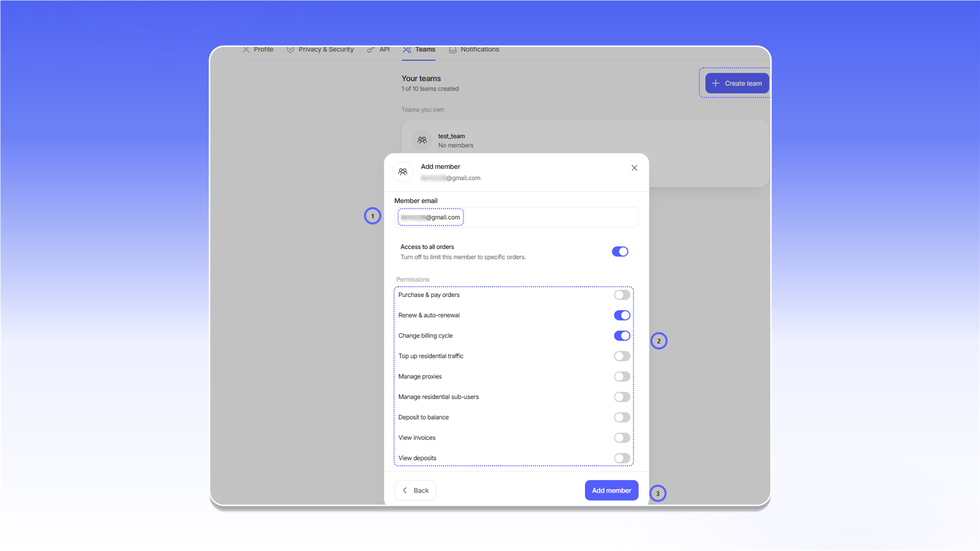Screen dimensions: 980x551
Task: Click the team icon in Add member header
Action: (x=403, y=172)
